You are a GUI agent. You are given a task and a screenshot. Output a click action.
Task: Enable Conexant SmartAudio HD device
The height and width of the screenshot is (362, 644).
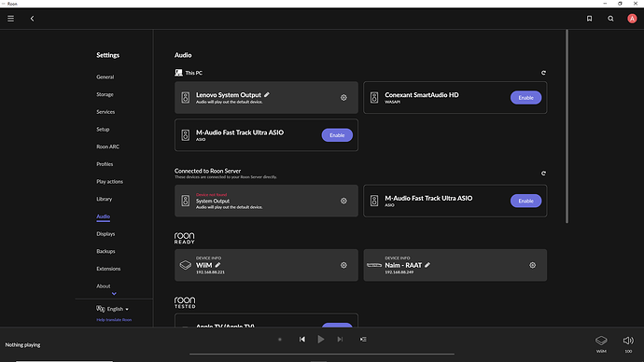525,98
